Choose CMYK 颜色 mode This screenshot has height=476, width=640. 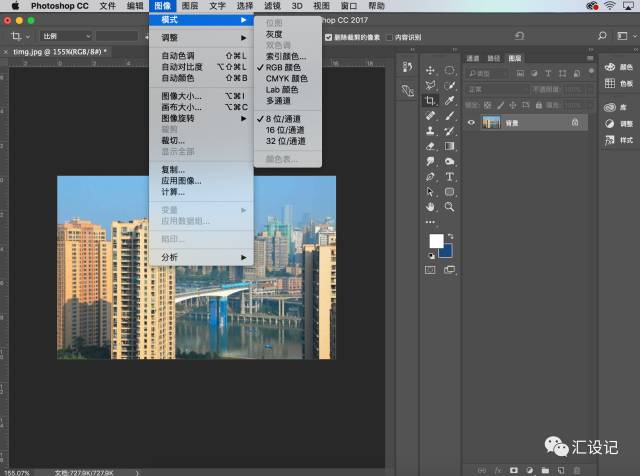pos(286,77)
